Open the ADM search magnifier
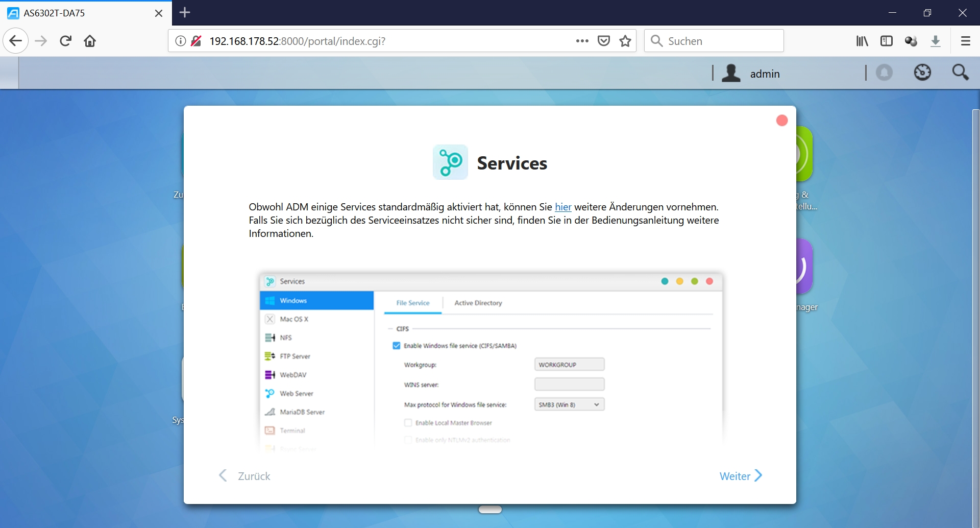980x528 pixels. pos(960,73)
